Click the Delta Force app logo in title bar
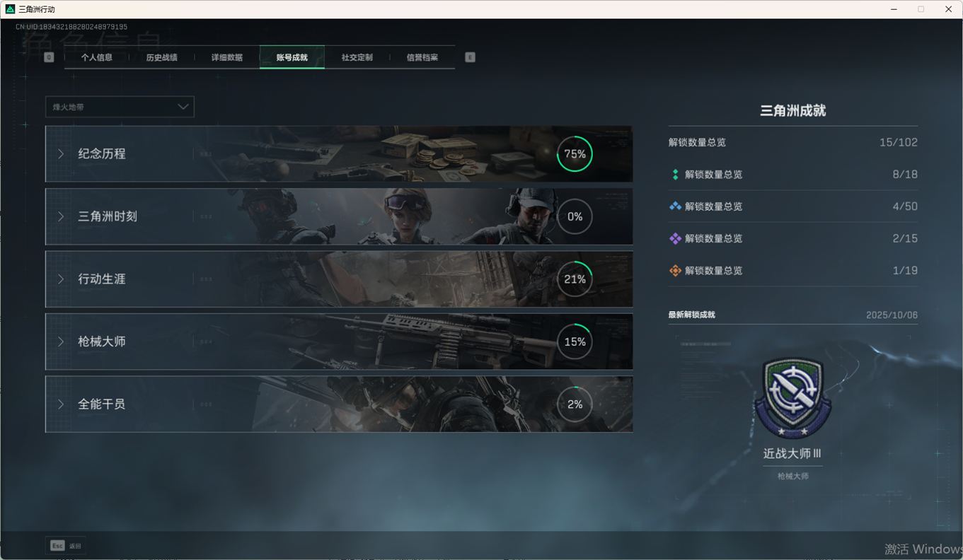The width and height of the screenshot is (963, 560). pyautogui.click(x=10, y=9)
